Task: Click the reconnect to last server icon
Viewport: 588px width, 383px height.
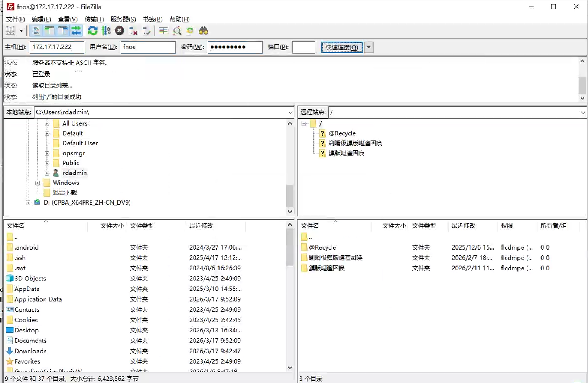Action: (x=147, y=31)
